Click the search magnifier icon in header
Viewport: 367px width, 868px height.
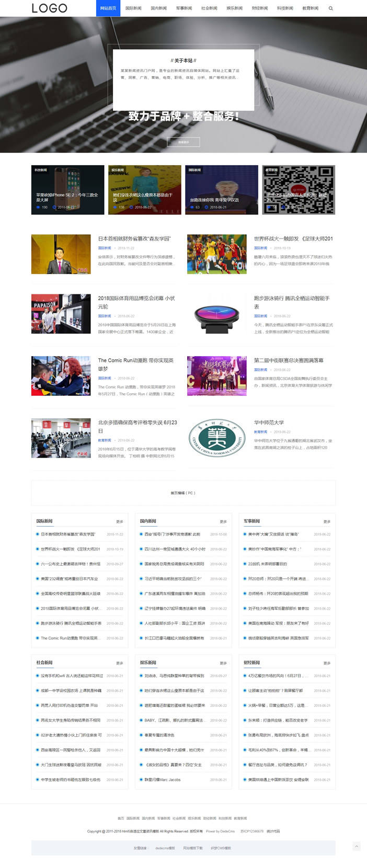pyautogui.click(x=330, y=8)
